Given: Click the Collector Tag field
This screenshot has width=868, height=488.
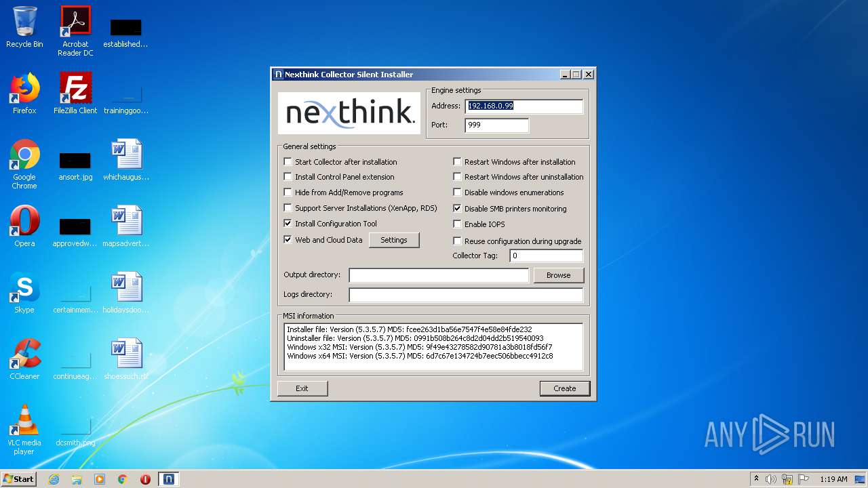Looking at the screenshot, I should click(x=546, y=256).
